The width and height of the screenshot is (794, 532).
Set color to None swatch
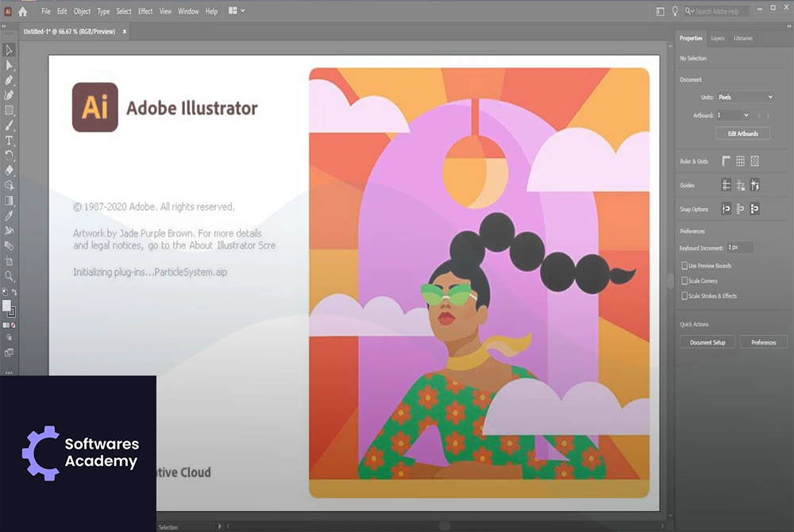(x=13, y=325)
